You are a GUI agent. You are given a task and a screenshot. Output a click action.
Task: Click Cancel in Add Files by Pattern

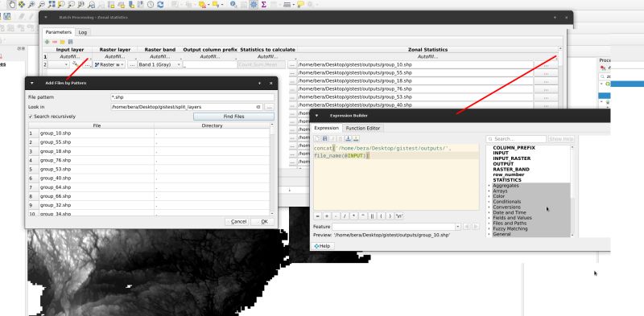coord(237,222)
